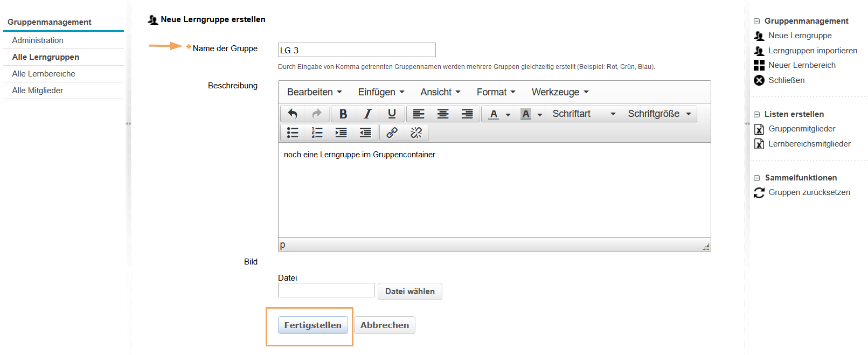Open the Lerngruppen importieren link

point(813,51)
